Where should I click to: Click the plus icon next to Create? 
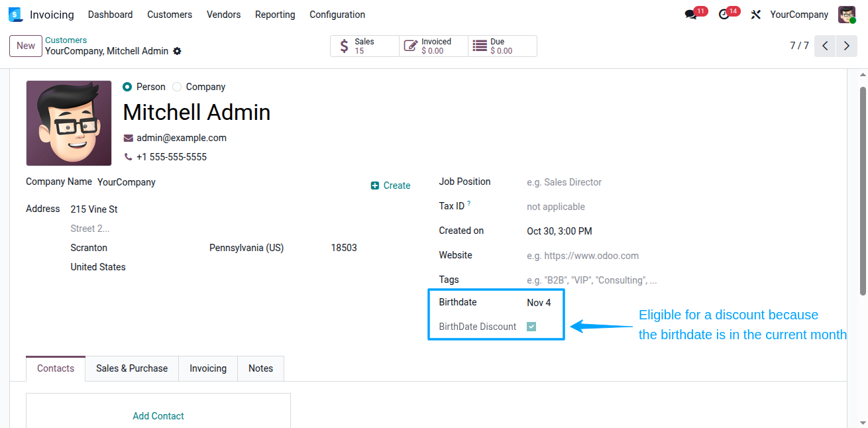pos(375,186)
